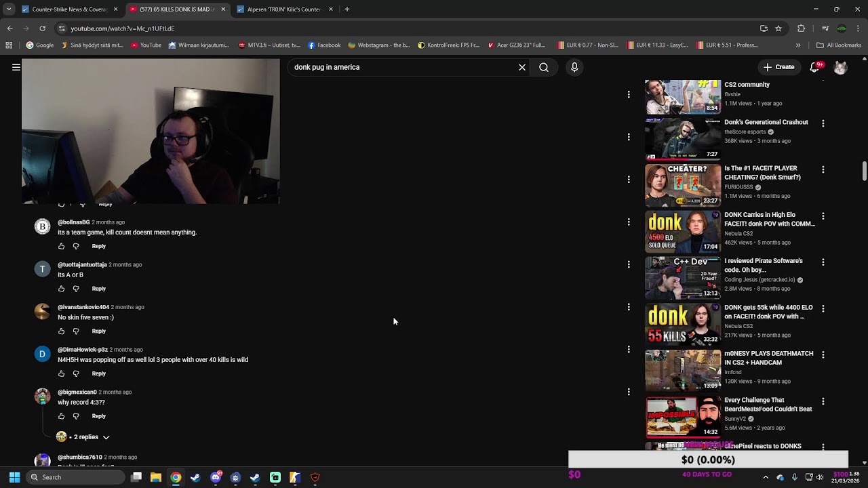Open the 'Donk's Generational Crashout' video thumbnail
Screen dimensions: 868x488
pos(683,140)
